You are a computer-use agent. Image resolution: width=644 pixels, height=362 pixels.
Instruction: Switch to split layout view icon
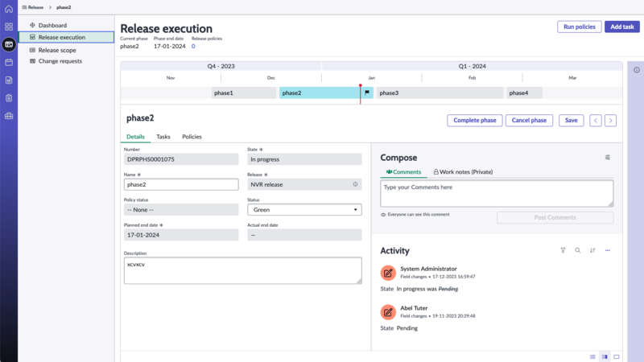(605, 356)
